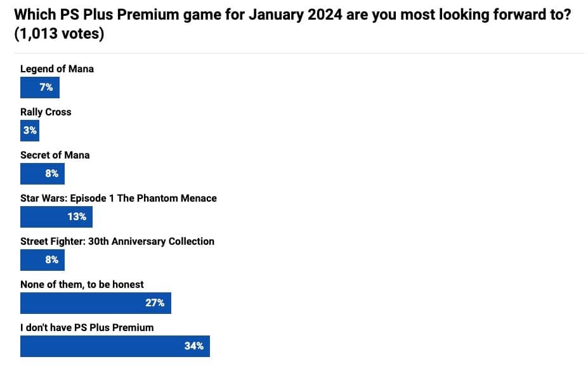Click the 34% percentage value
The width and height of the screenshot is (588, 371).
194,346
